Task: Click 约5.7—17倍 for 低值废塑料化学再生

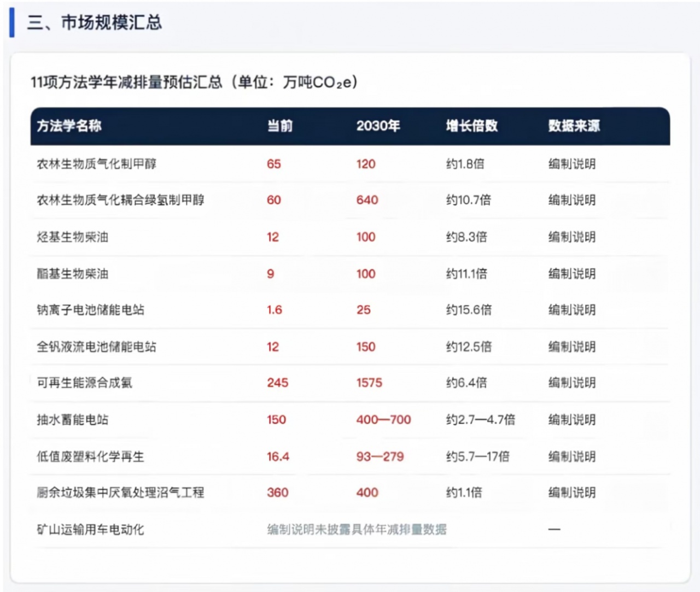Action: (x=478, y=456)
